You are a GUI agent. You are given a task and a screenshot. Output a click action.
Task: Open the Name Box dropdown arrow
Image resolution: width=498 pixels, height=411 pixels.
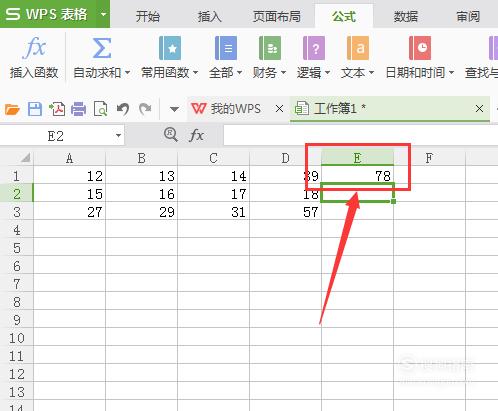click(x=118, y=136)
